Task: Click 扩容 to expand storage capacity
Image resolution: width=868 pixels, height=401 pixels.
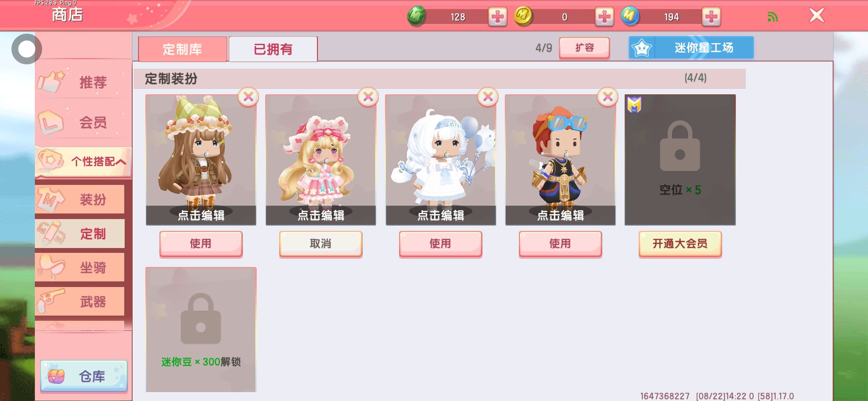Action: (x=584, y=48)
